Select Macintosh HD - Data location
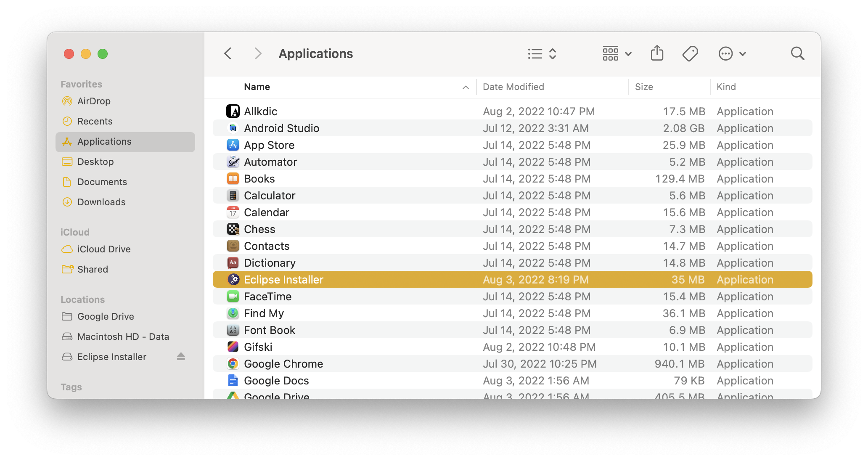Image resolution: width=868 pixels, height=461 pixels. coord(123,336)
